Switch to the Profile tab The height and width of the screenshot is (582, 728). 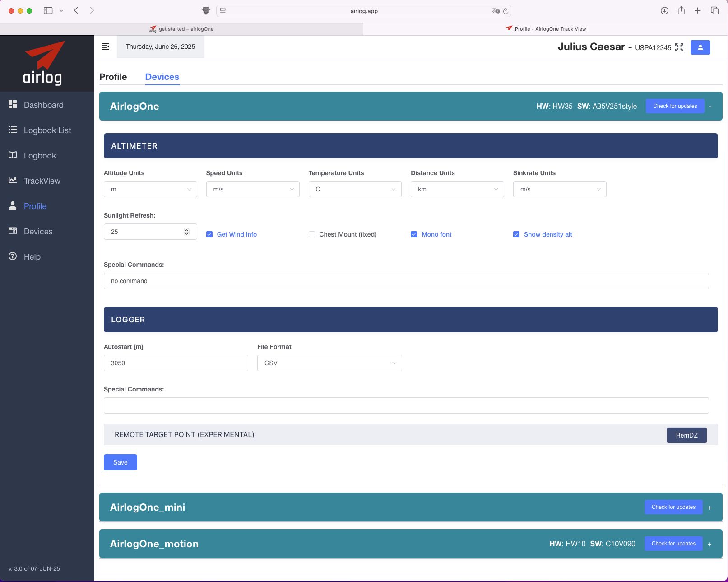[x=113, y=77]
